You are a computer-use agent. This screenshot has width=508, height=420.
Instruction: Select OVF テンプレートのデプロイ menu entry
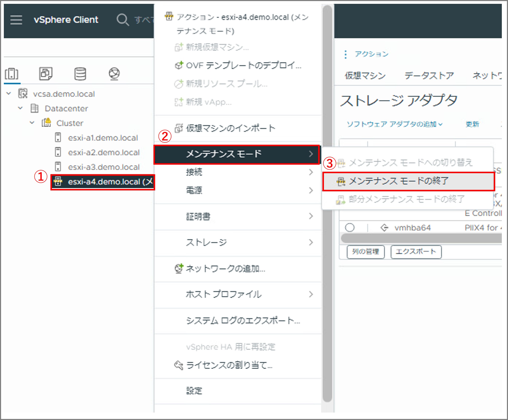(238, 65)
